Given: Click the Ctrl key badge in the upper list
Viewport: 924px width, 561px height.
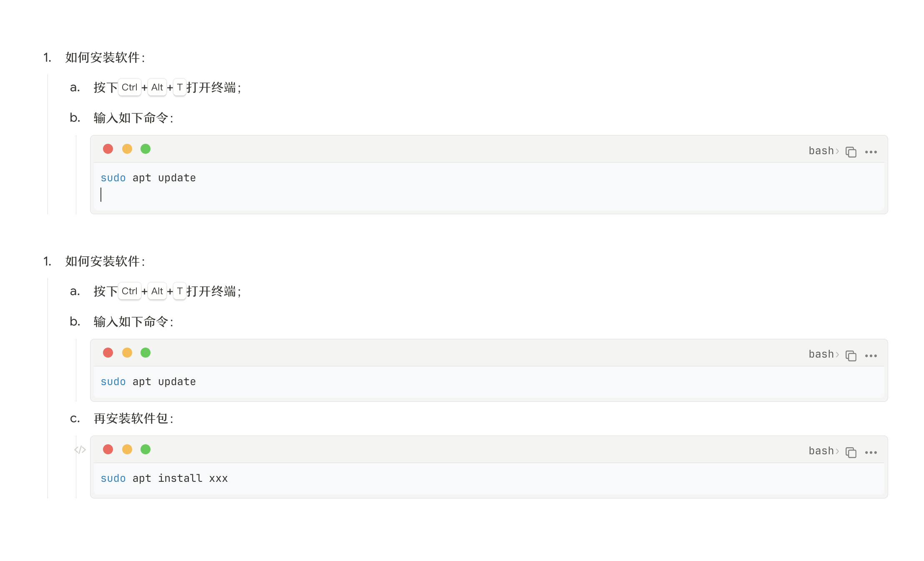Looking at the screenshot, I should tap(129, 88).
